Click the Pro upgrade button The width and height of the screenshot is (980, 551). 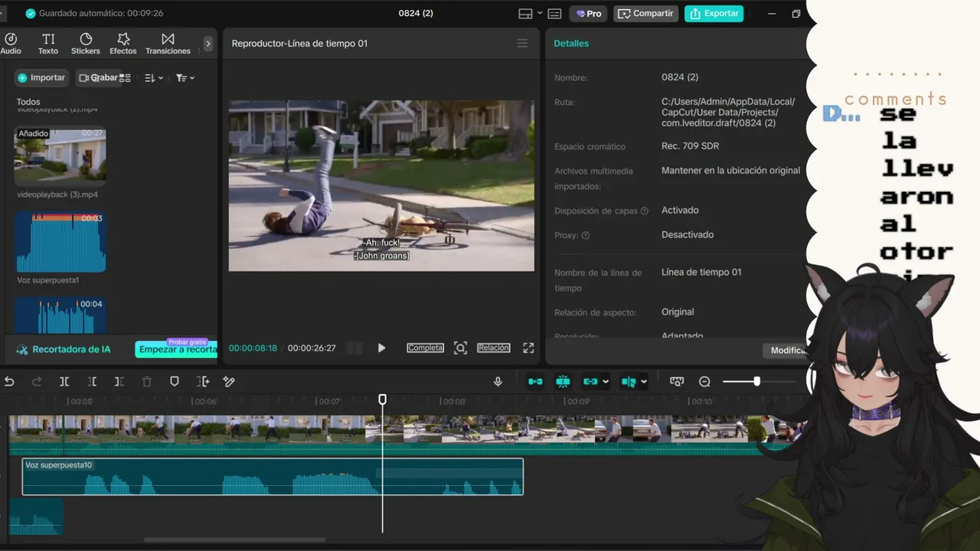(589, 14)
